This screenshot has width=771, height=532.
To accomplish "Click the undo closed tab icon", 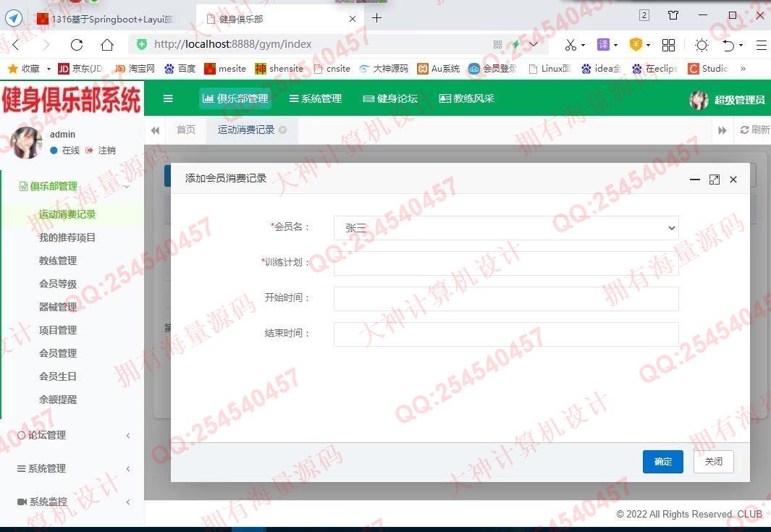I will [x=728, y=45].
